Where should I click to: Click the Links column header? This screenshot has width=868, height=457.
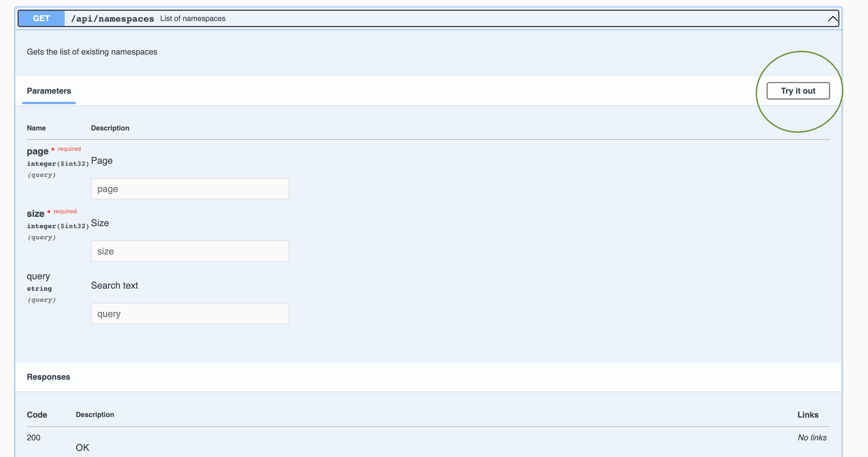[x=807, y=414]
